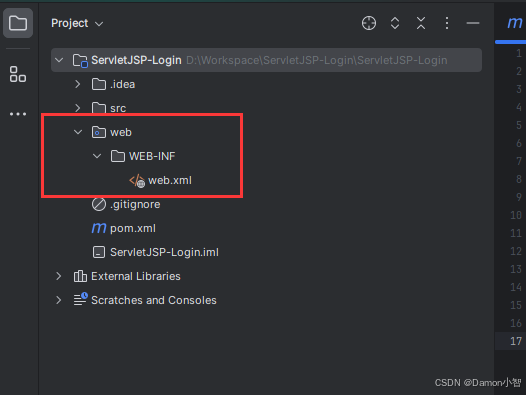Expand the .idea folder
526x395 pixels.
point(77,84)
